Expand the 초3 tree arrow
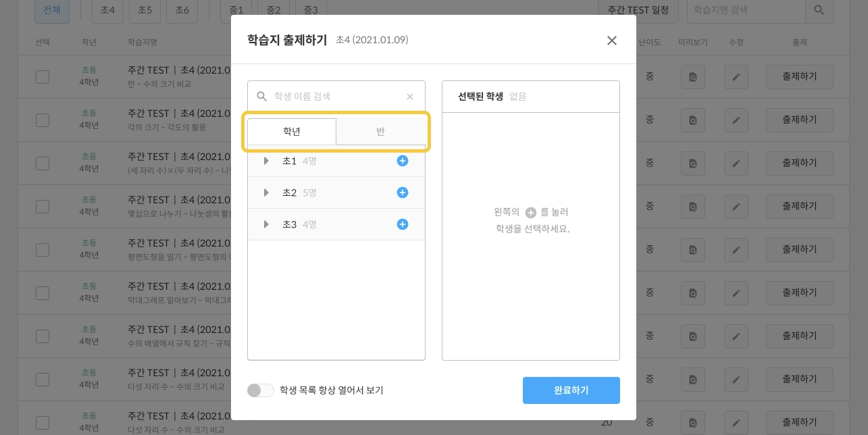This screenshot has width=868, height=435. [x=266, y=224]
